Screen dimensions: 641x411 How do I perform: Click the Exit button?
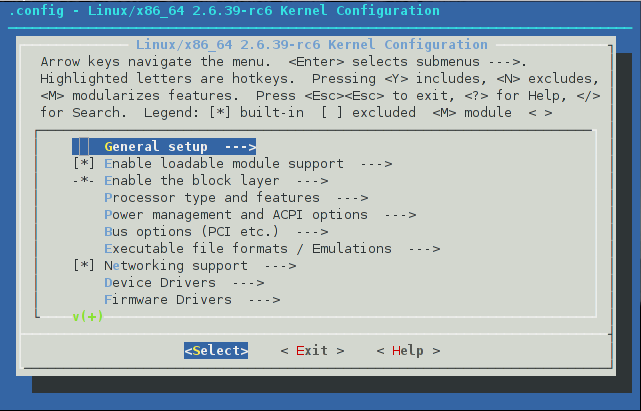[312, 351]
